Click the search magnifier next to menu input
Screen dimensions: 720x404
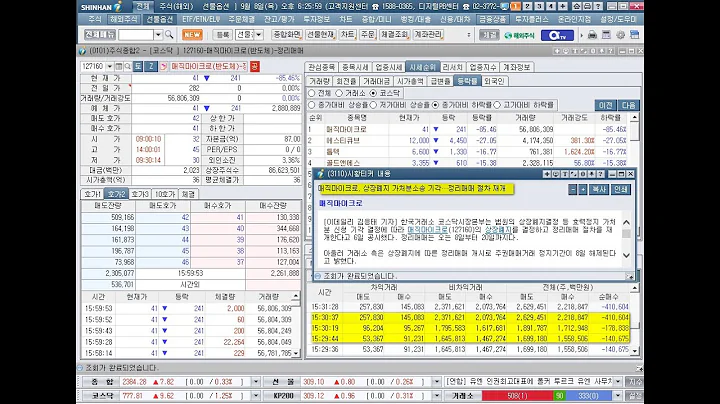click(x=169, y=35)
